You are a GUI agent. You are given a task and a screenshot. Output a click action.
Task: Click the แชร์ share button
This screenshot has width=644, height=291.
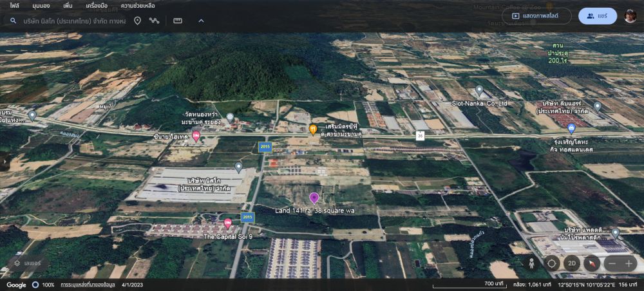[597, 16]
